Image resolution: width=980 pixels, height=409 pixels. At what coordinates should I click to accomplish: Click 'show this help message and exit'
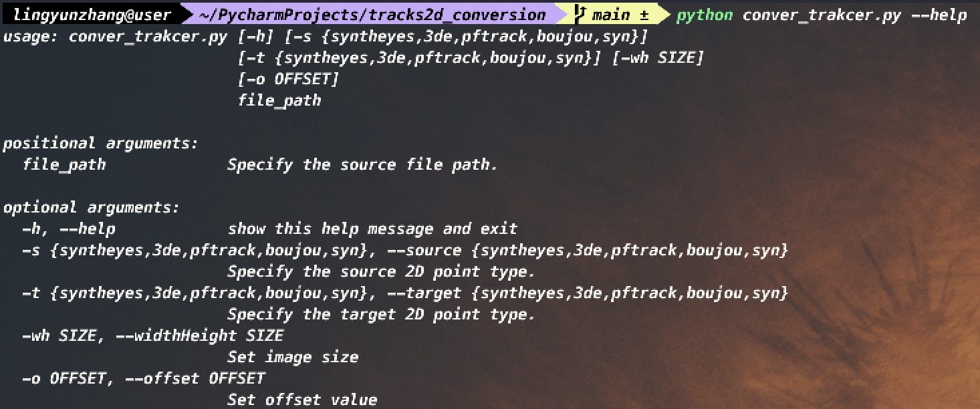372,229
